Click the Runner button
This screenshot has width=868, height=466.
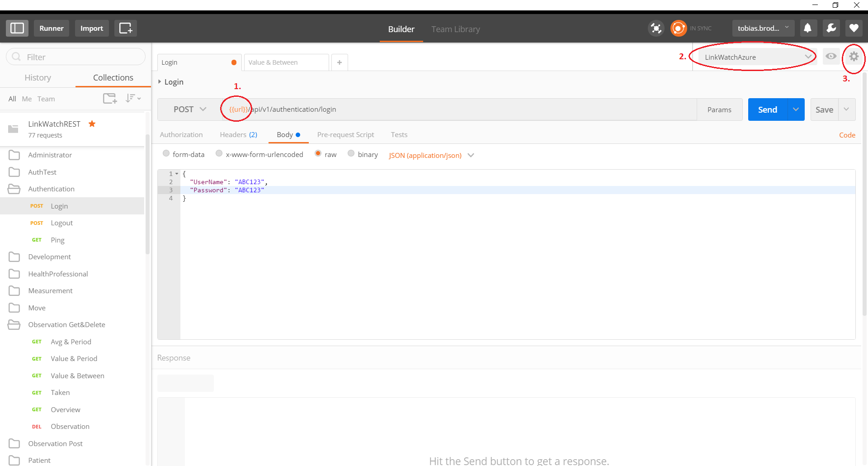[x=52, y=28]
